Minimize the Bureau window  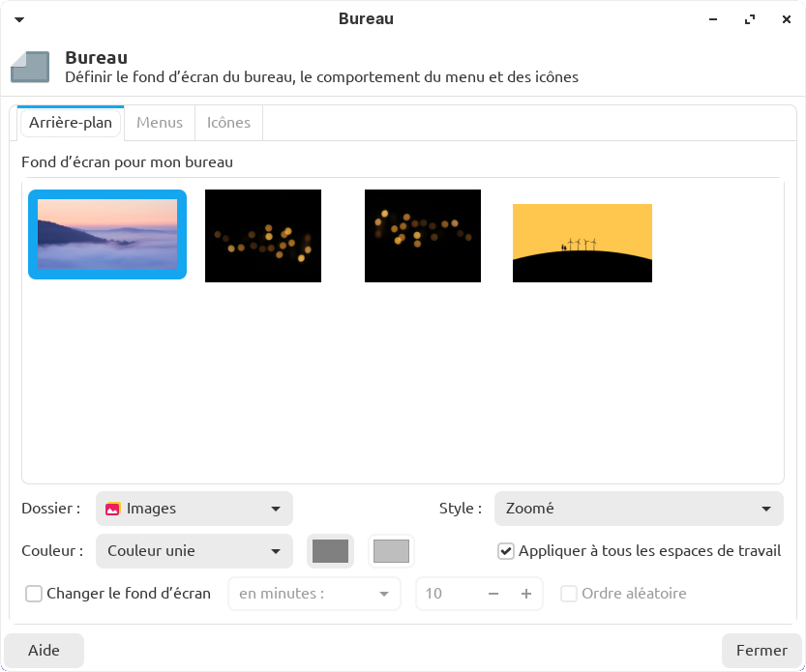pos(713,19)
